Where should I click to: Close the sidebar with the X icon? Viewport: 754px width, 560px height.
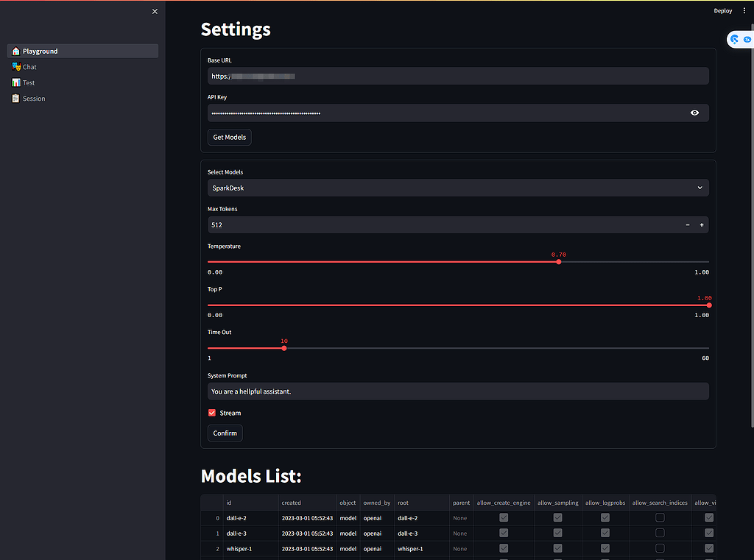155,12
